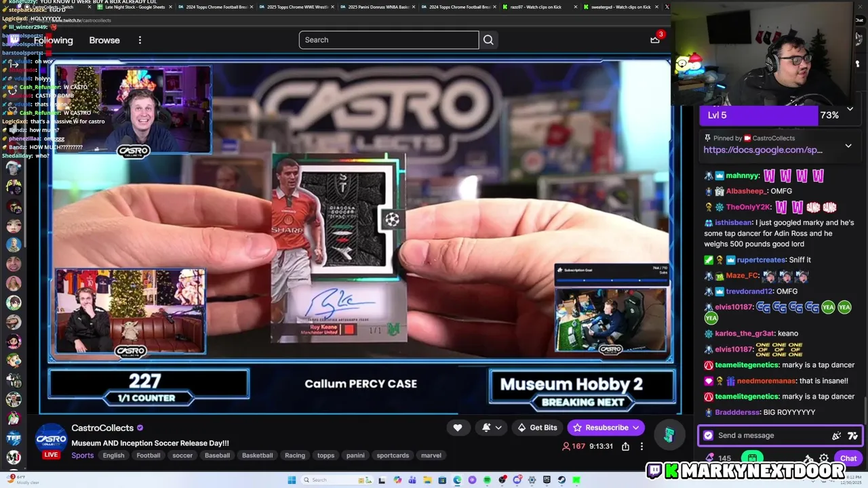The image size is (868, 488).
Task: Select the Baseball tag
Action: (x=217, y=455)
